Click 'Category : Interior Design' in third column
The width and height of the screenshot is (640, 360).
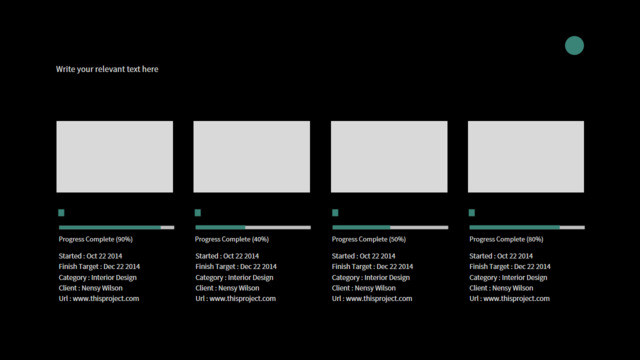[371, 278]
